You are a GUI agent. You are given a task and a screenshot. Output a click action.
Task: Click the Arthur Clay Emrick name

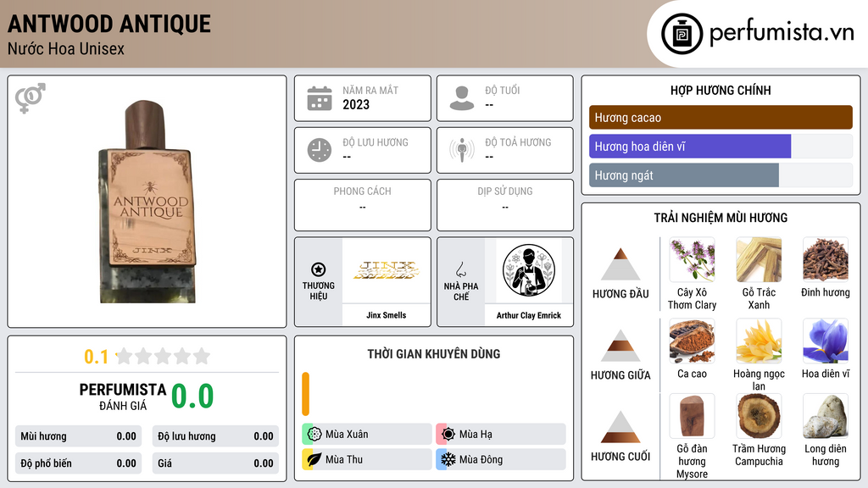[529, 315]
